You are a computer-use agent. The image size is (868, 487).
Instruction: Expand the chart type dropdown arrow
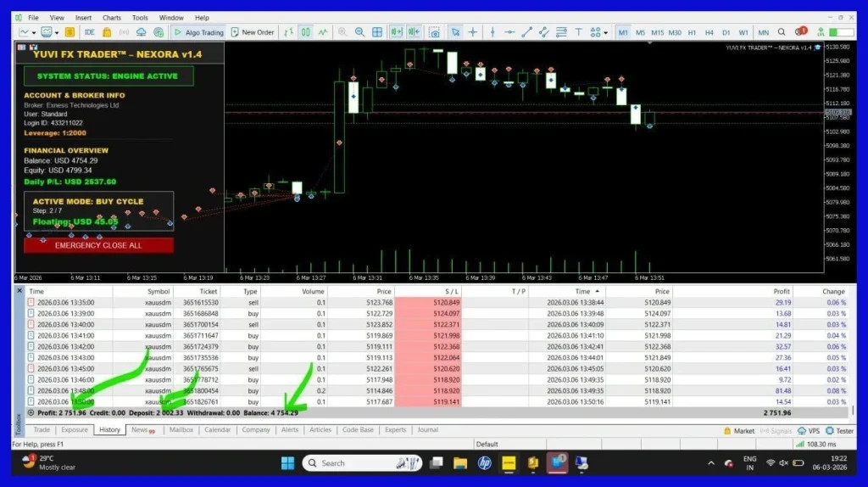point(34,33)
